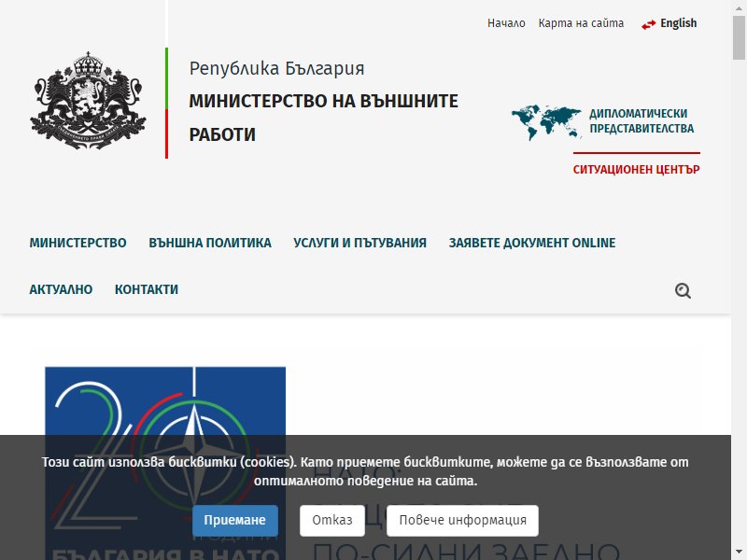The height and width of the screenshot is (560, 747).
Task: Open the search magnifier icon
Action: 683,290
